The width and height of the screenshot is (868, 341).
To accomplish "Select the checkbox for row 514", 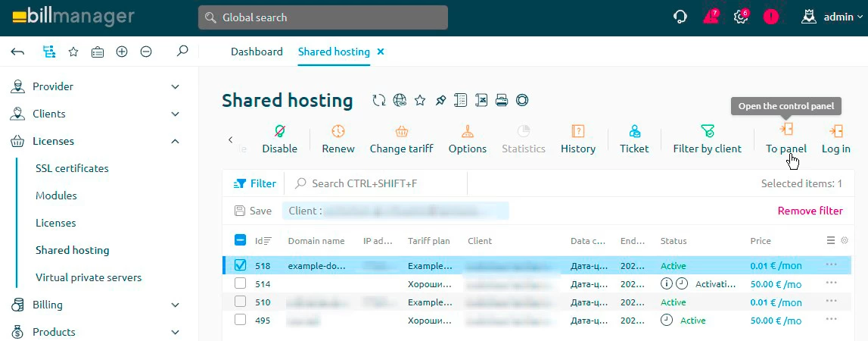I will [240, 283].
